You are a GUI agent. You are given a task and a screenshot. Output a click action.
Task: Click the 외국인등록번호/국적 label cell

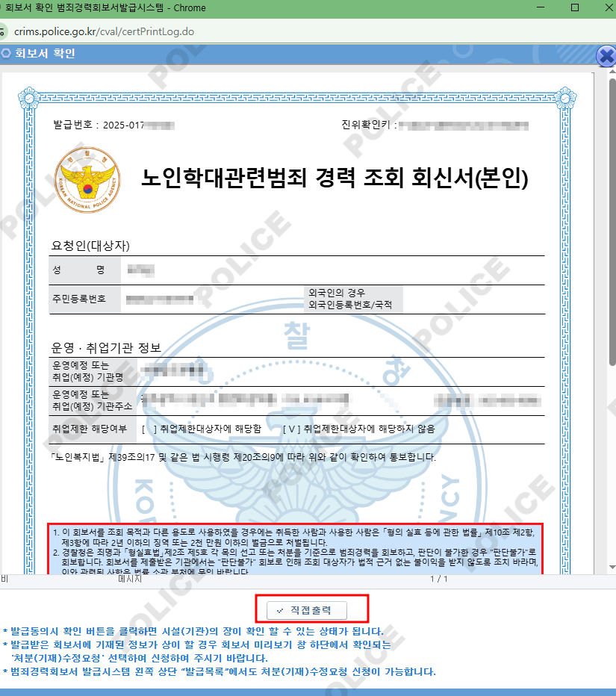tap(354, 299)
